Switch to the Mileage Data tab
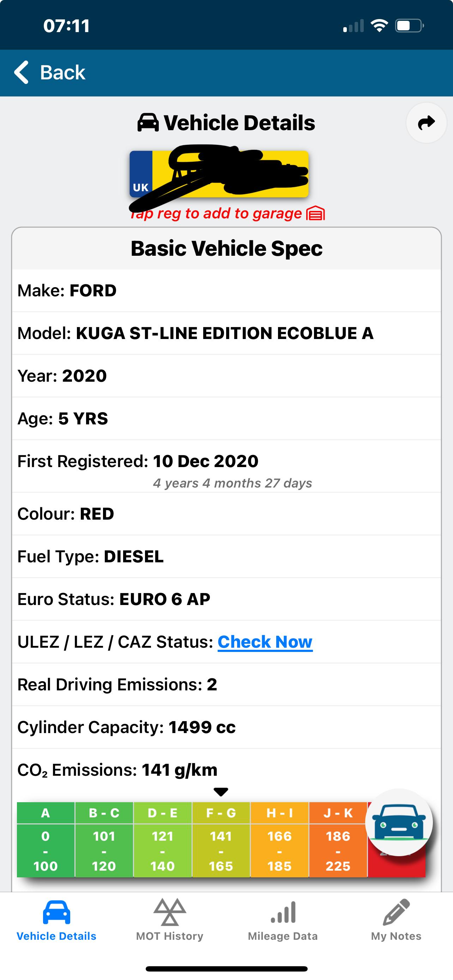 pos(283,920)
